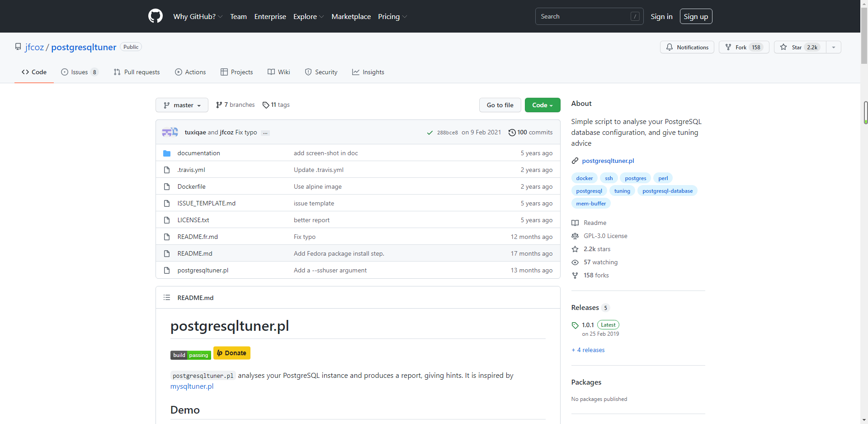868x424 pixels.
Task: Click the 'Add a --sshuser argument' commit message
Action: point(330,270)
